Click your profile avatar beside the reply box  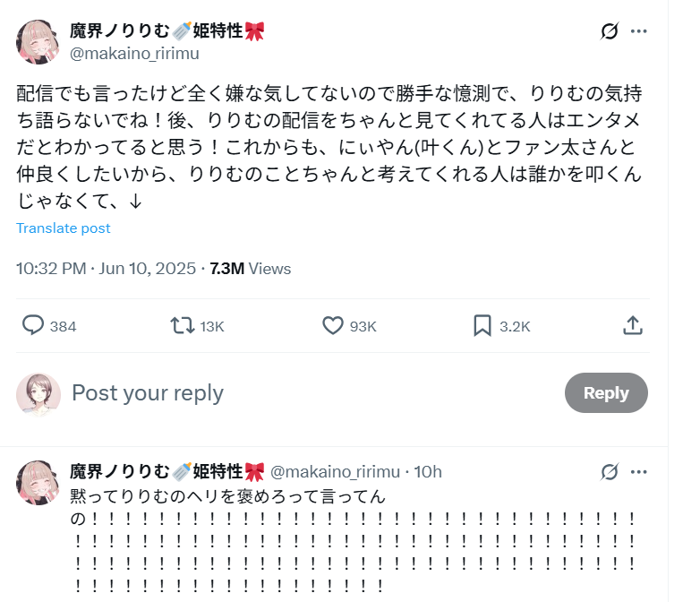click(x=38, y=394)
